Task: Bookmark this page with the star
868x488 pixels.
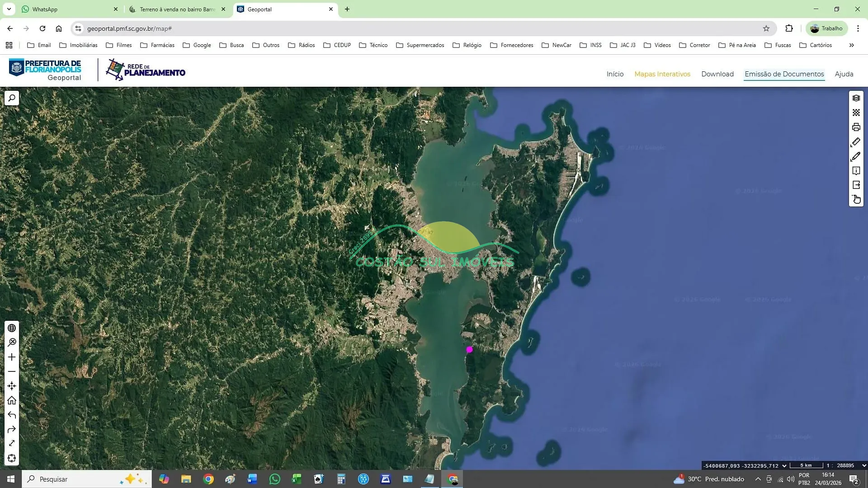Action: (x=766, y=28)
